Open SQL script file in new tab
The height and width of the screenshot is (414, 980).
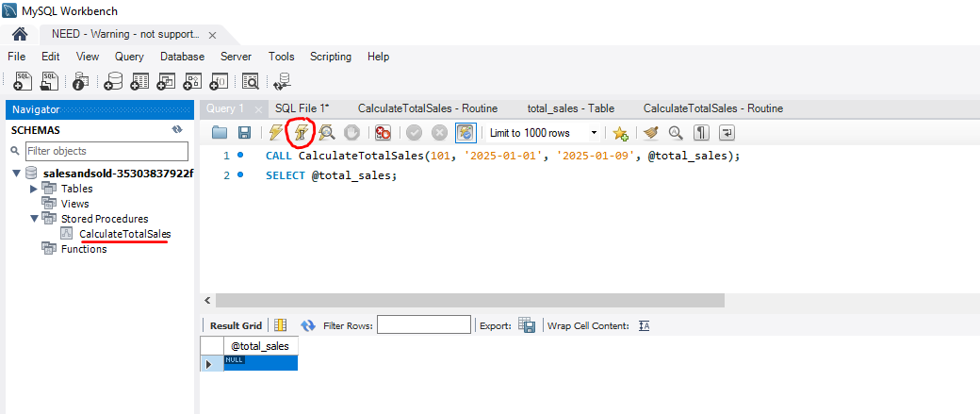[49, 81]
